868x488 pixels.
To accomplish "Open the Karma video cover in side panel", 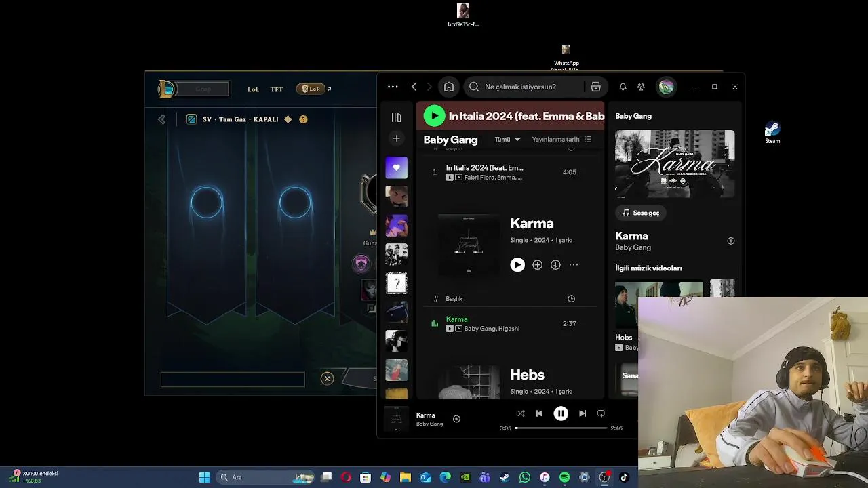I will (x=675, y=163).
